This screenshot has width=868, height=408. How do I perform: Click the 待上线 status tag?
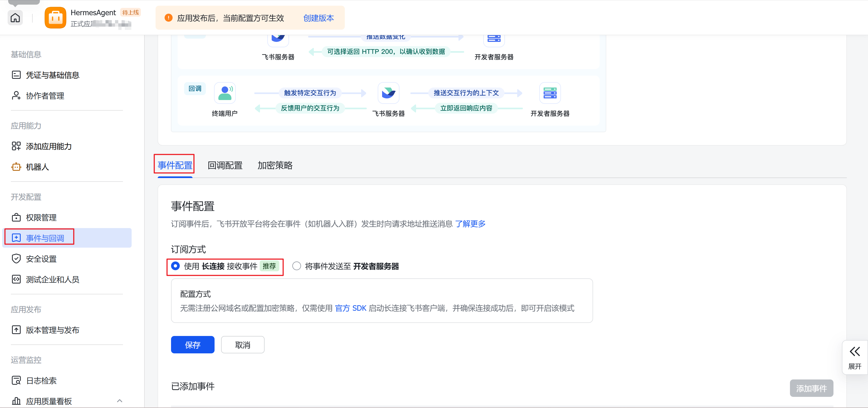pyautogui.click(x=131, y=13)
